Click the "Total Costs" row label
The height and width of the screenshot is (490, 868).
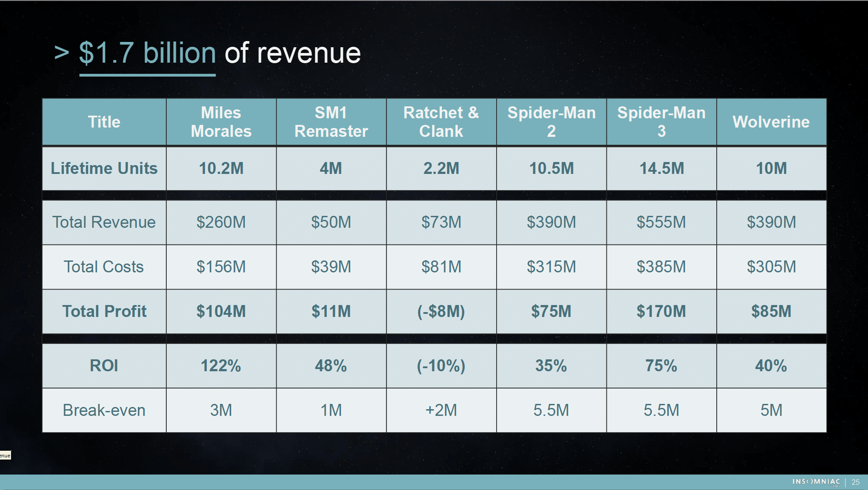pyautogui.click(x=104, y=267)
